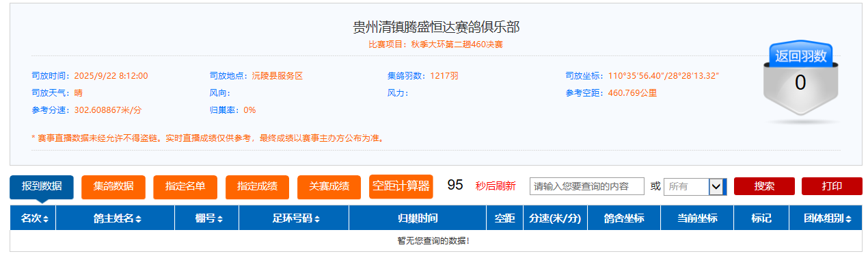Open the 所有 filter dropdown
Image resolution: width=868 pixels, height=280 pixels.
click(694, 186)
